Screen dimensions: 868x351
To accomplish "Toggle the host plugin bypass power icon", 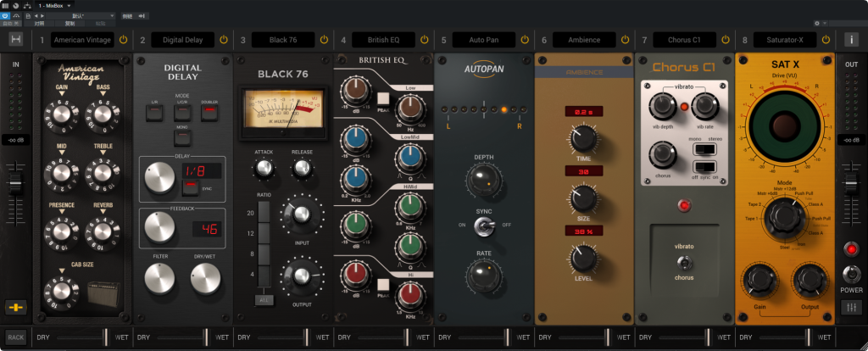I will click(x=5, y=16).
